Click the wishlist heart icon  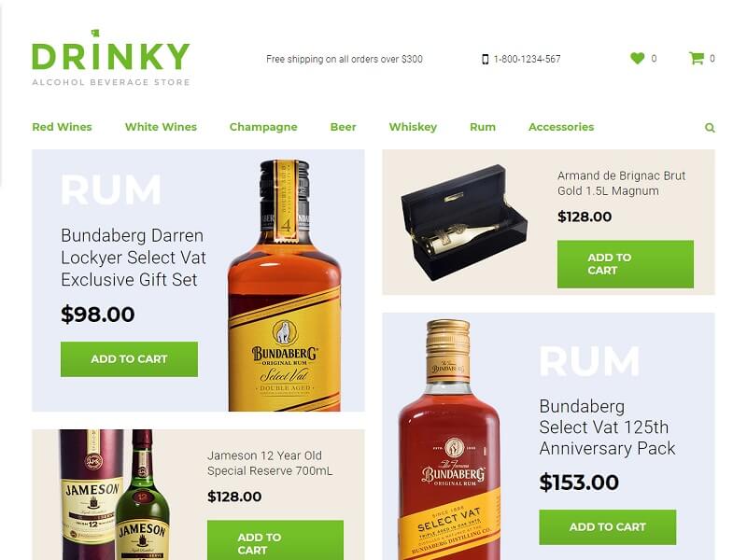(x=637, y=59)
